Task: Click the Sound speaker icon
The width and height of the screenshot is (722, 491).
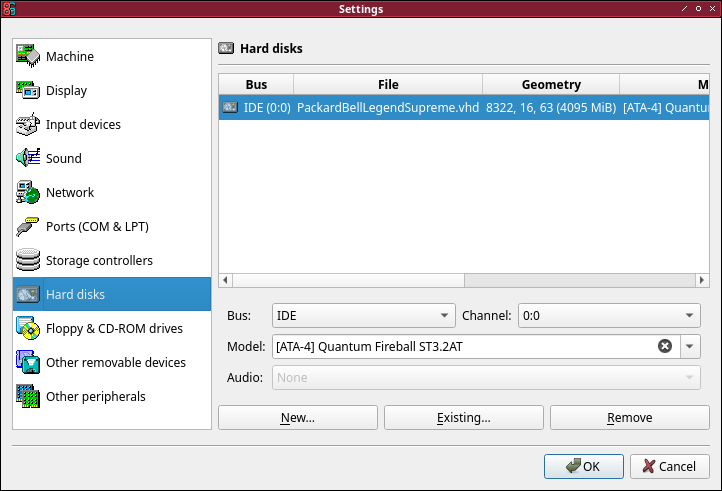Action: [28, 158]
